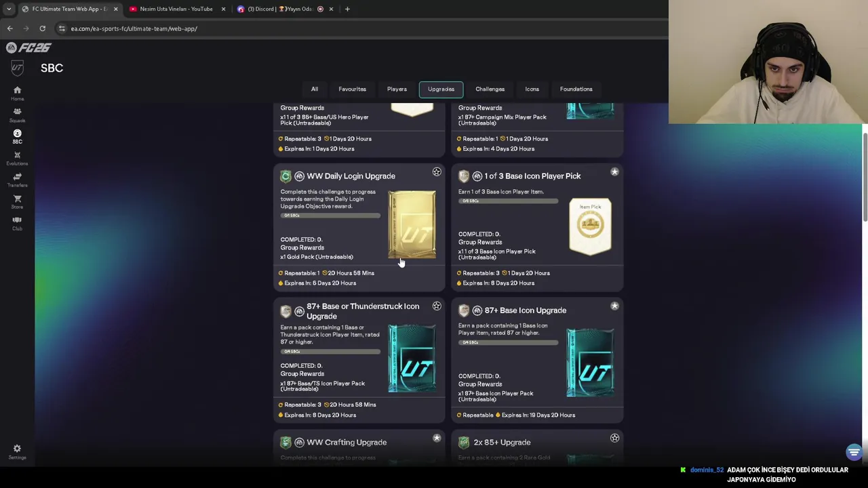Open Home in the sidebar
Screen dimensions: 868x488
coord(17,94)
